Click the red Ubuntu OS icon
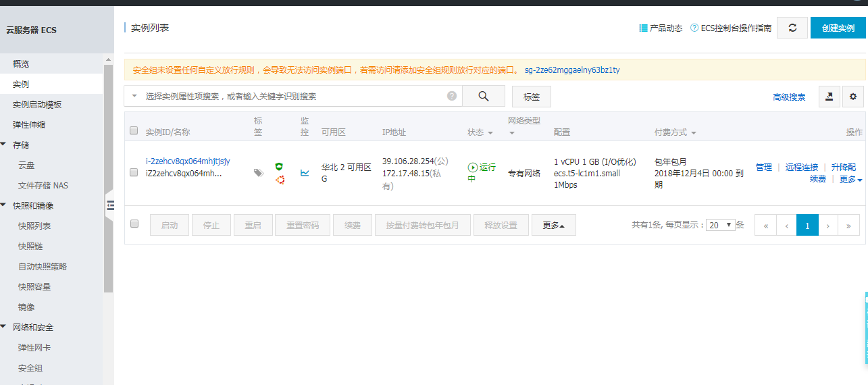This screenshot has height=385, width=868. tap(279, 179)
